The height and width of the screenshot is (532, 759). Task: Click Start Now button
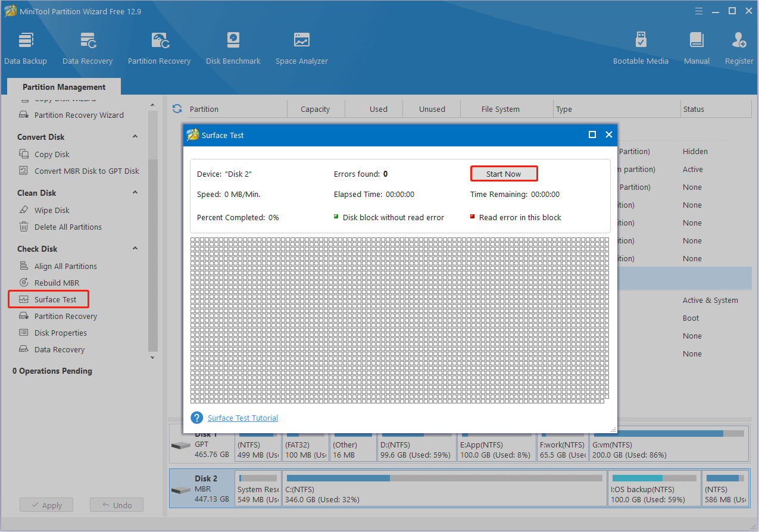pos(504,174)
